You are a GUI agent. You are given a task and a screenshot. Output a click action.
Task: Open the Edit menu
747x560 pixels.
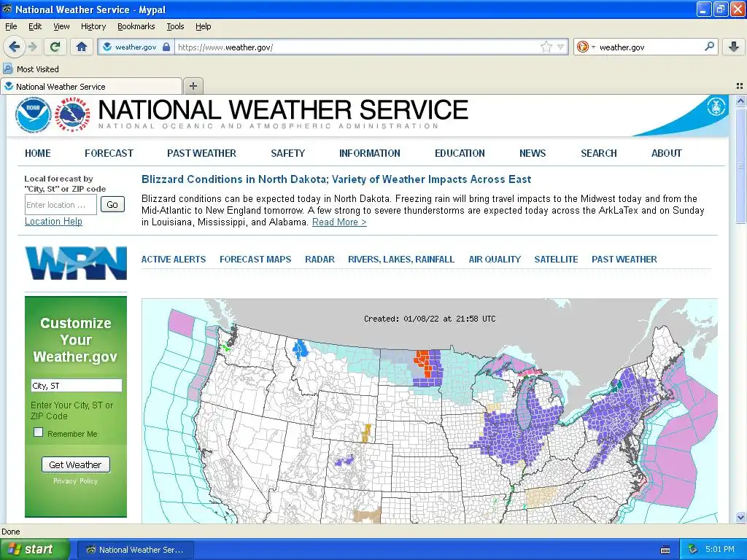click(35, 26)
